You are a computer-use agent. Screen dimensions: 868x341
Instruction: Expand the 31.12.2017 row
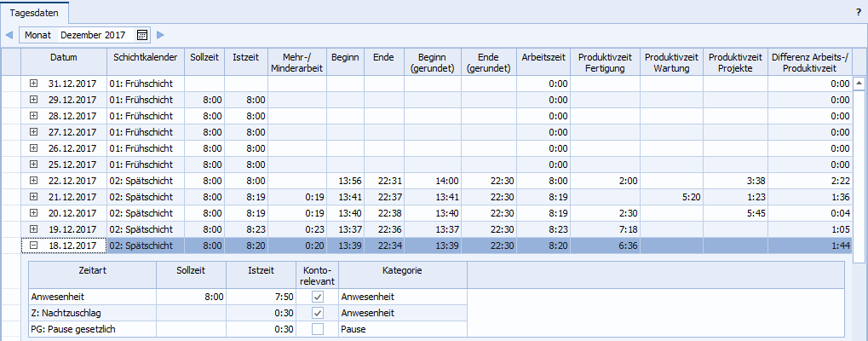coord(33,84)
